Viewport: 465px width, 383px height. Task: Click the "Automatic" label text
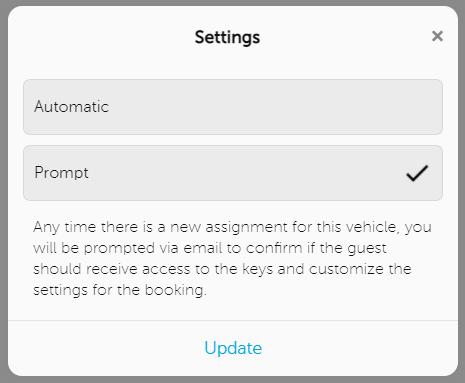tap(72, 107)
